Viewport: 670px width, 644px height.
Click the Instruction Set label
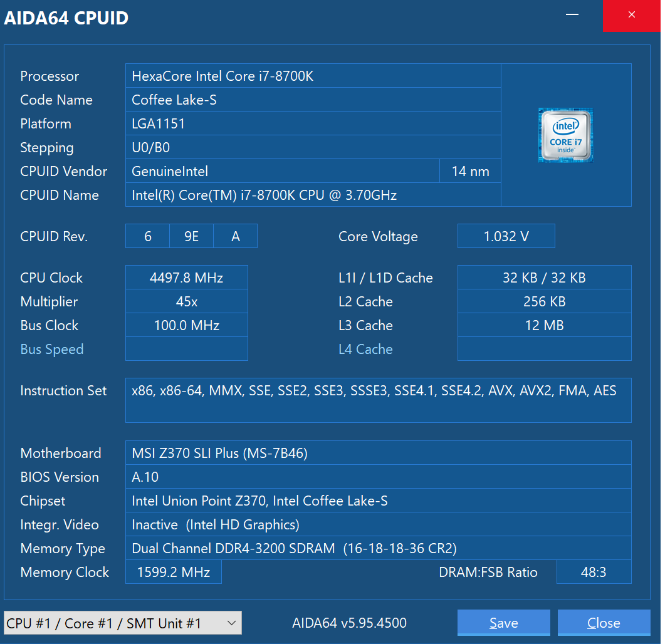pos(63,391)
